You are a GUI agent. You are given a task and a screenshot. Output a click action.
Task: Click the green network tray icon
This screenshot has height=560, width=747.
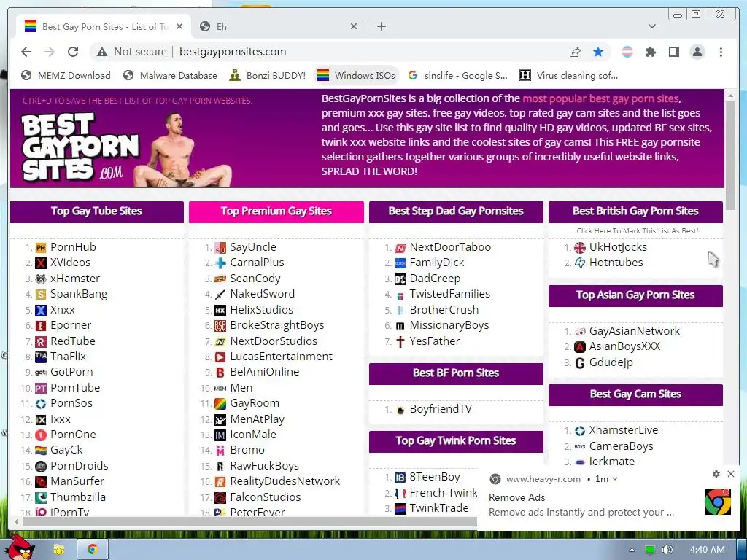(649, 550)
